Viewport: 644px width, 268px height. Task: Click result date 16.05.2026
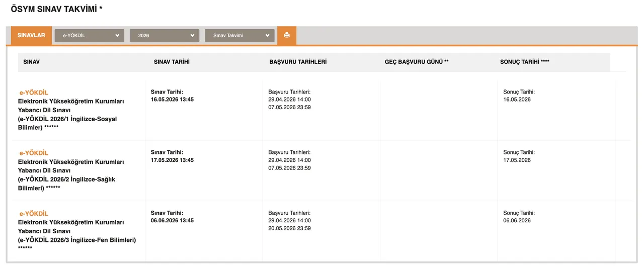[x=517, y=100]
